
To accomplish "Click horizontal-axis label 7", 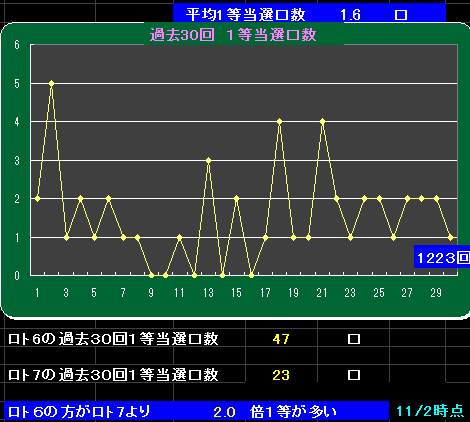I will [123, 293].
